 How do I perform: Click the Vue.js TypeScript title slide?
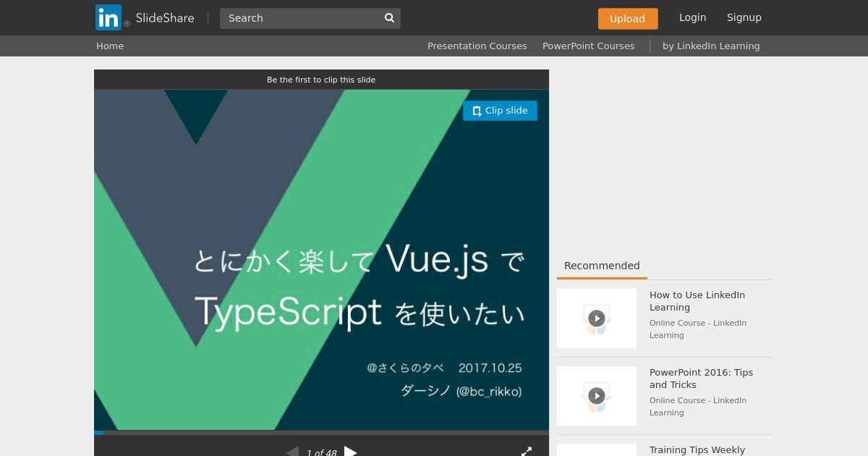tap(321, 260)
